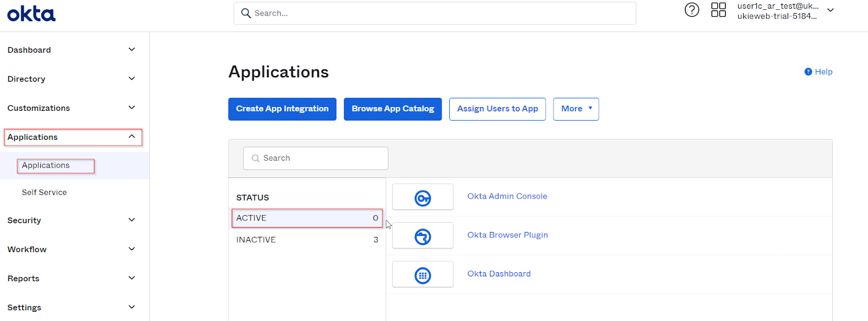
Task: Open the user account dropdown arrow
Action: click(x=830, y=10)
